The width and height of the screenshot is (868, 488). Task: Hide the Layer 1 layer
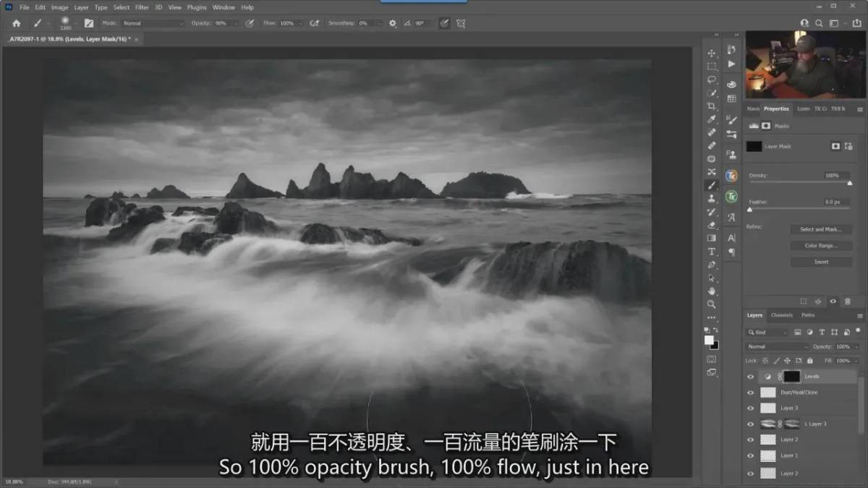(x=750, y=455)
